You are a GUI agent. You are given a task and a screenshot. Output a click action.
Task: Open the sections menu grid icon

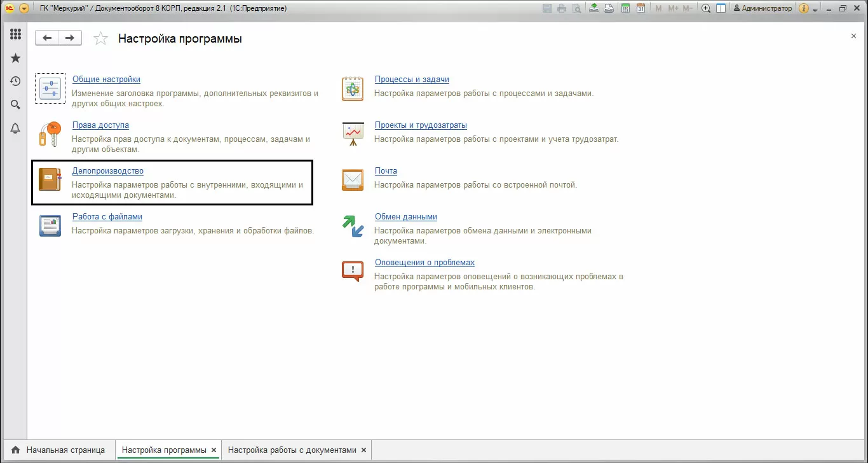click(15, 34)
